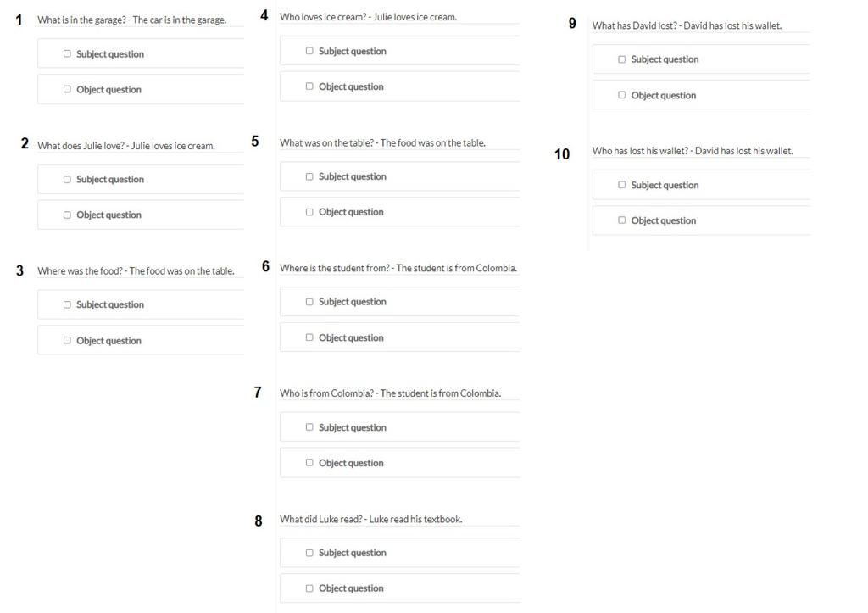Viewport: 868px width, 613px height.
Task: Tick Object question for 'What has David lost?'
Action: (x=621, y=95)
